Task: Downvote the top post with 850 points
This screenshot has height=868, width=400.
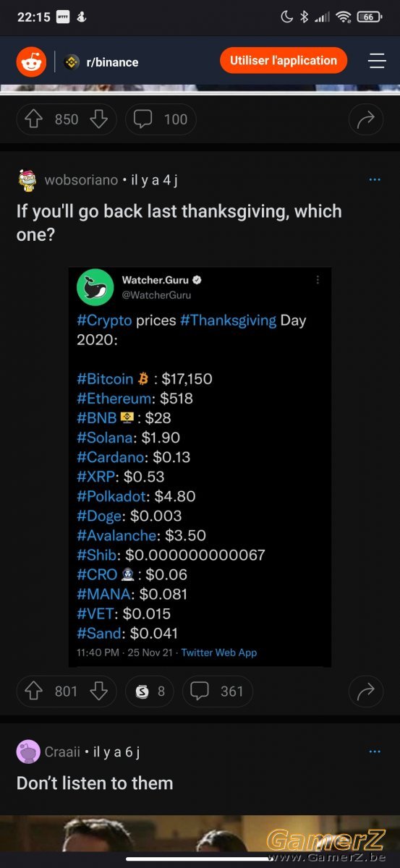Action: (98, 119)
